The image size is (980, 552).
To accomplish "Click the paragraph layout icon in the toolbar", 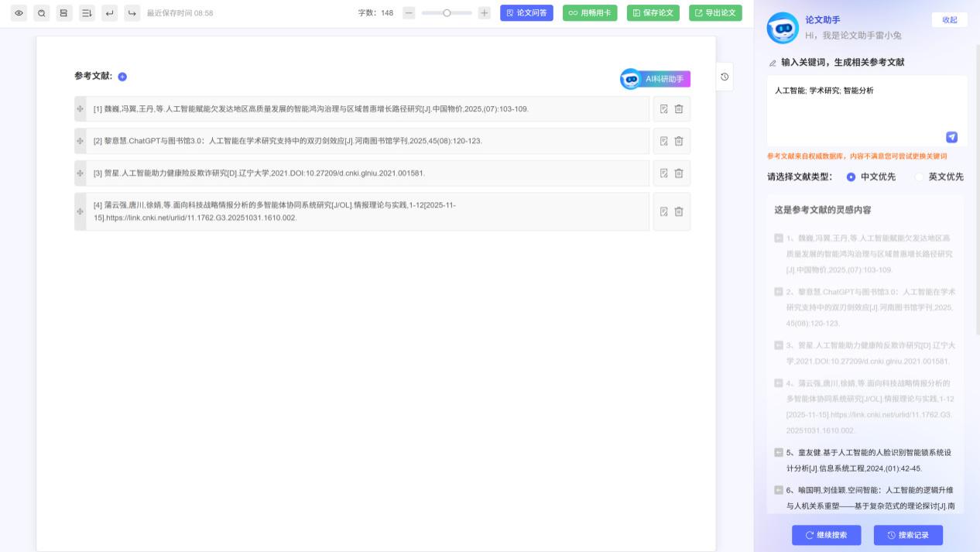I will click(63, 13).
